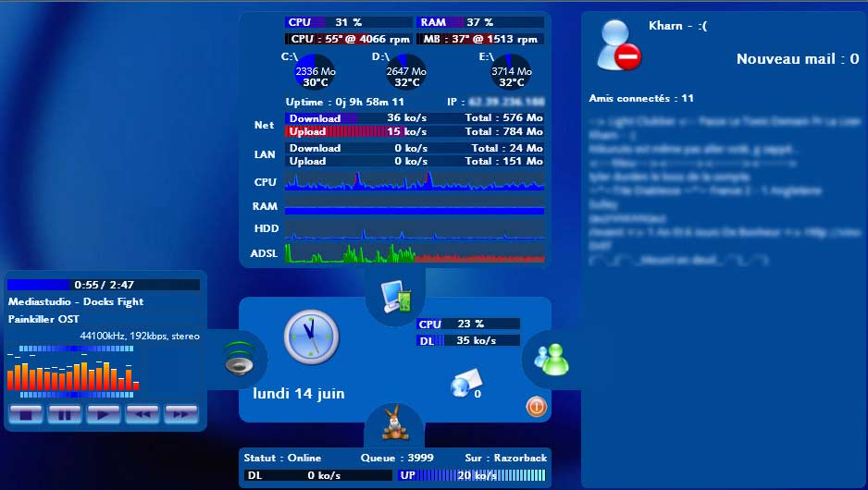Click the orange power button icon

[x=536, y=407]
